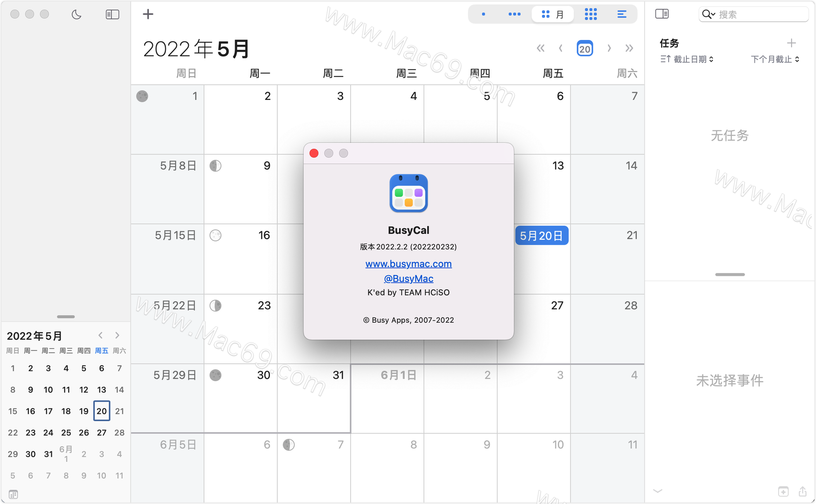Select May 31 cell
The image size is (816, 504).
(x=314, y=398)
